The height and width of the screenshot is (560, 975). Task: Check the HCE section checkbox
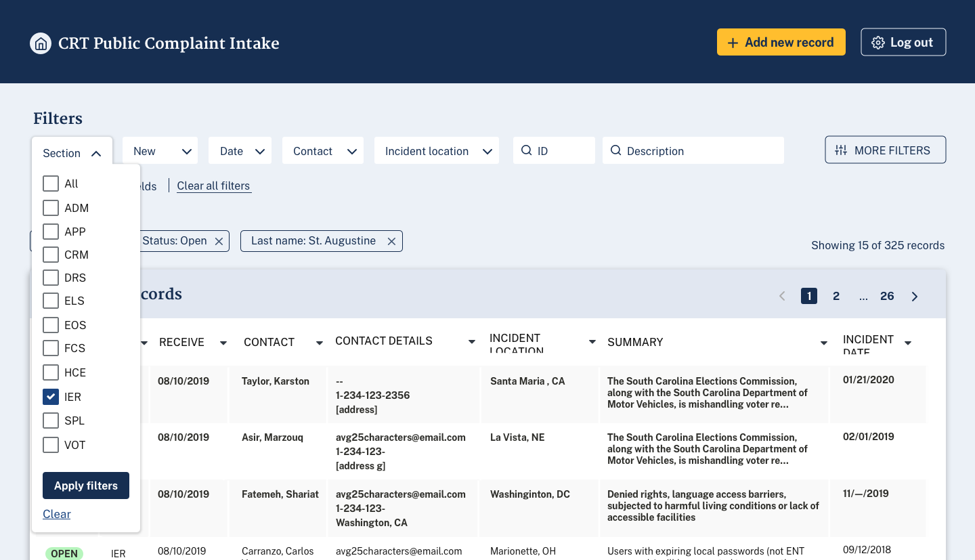[51, 372]
